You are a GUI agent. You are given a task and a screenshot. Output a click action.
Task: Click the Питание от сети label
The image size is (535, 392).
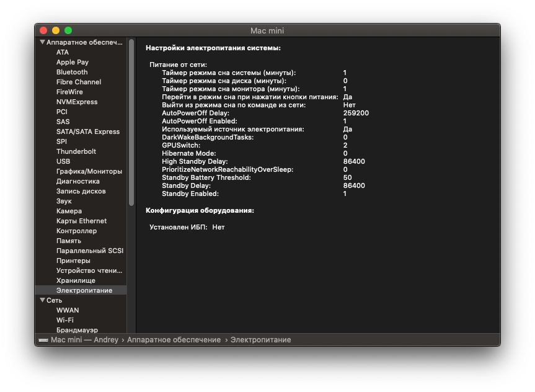coord(178,65)
